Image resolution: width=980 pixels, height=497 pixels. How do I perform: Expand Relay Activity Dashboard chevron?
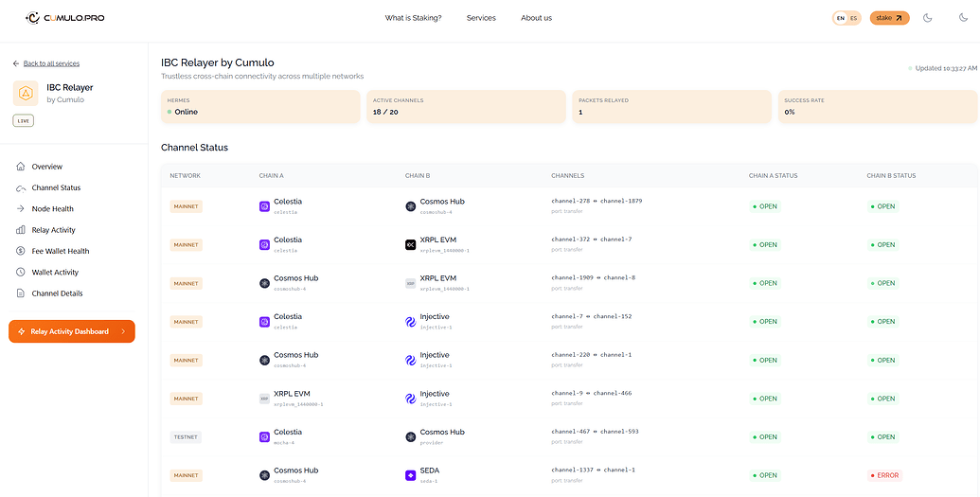pos(123,332)
